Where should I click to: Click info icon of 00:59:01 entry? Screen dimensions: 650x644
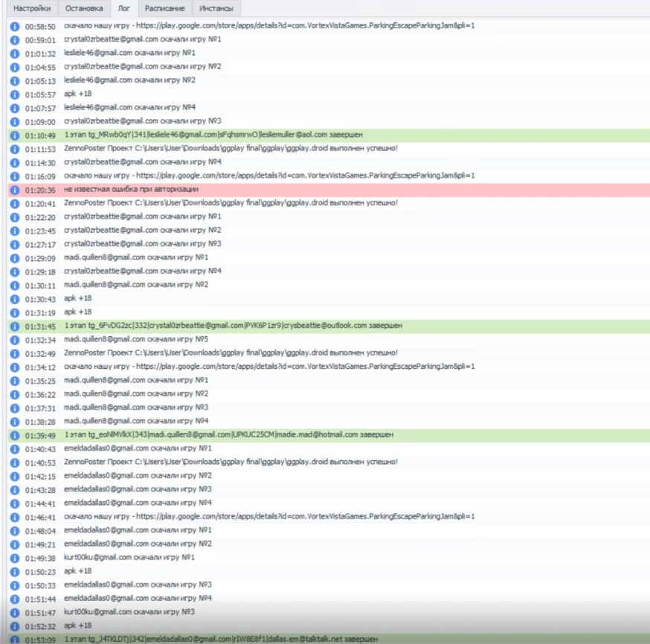(x=15, y=40)
